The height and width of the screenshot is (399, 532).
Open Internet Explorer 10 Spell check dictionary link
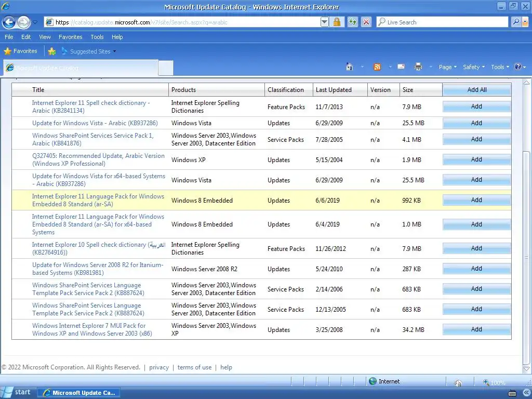pyautogui.click(x=98, y=248)
